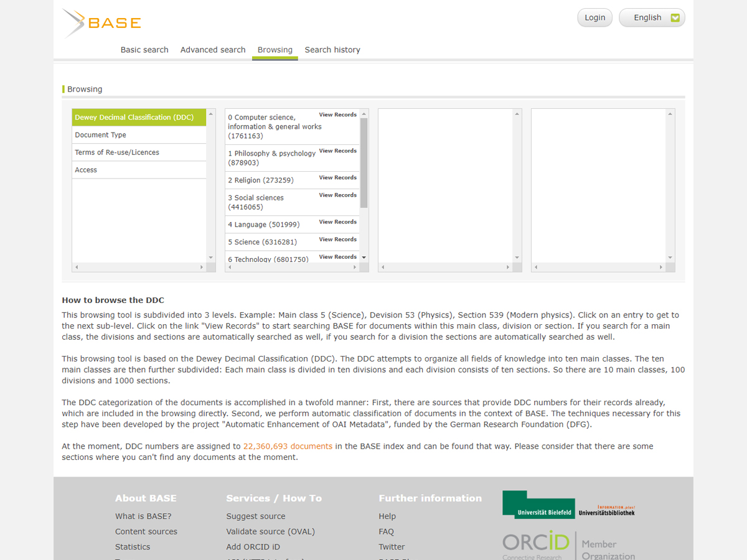View Records for 4 Language
The image size is (747, 560).
(x=337, y=222)
